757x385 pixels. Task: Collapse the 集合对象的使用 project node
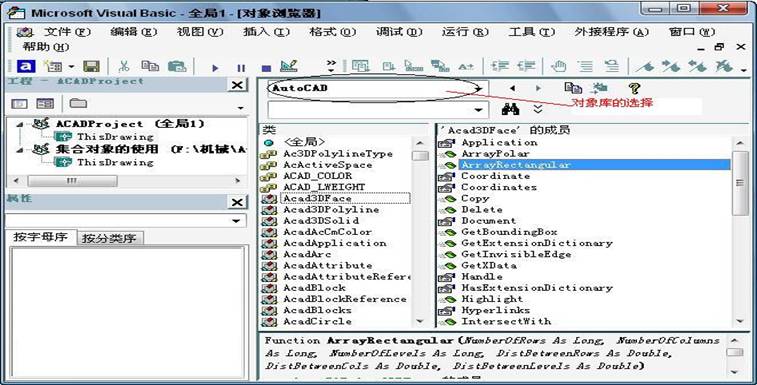click(x=20, y=150)
